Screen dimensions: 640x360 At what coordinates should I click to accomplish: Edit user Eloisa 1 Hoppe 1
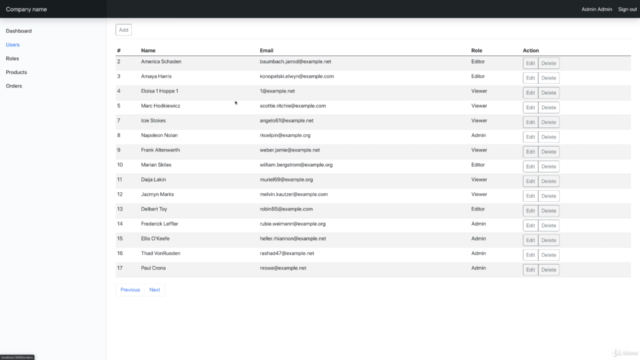[530, 93]
